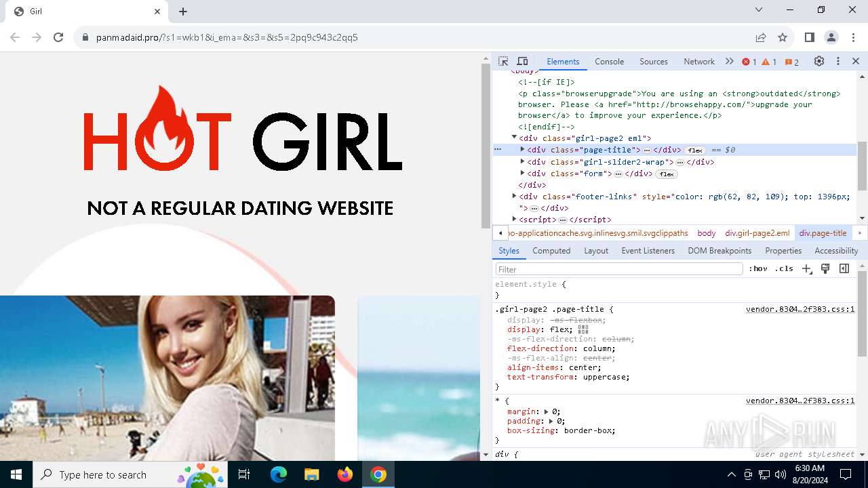
Task: Open the DOM Breakpoints tab
Action: 719,251
